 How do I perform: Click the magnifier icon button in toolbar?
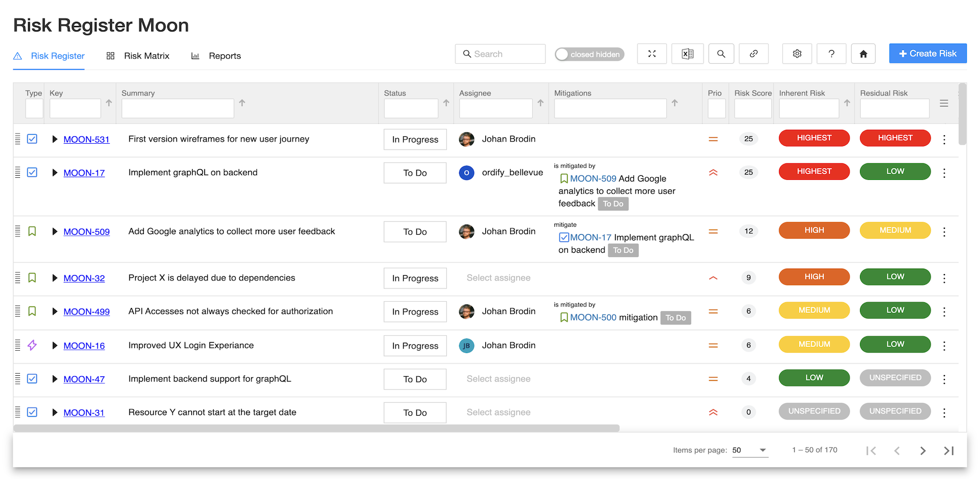tap(721, 54)
